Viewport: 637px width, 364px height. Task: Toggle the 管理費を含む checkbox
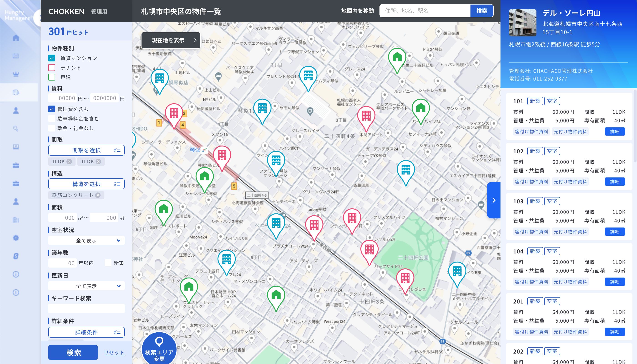coord(52,109)
